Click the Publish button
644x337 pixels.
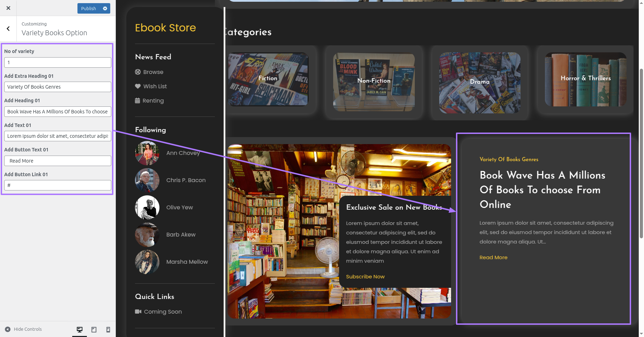point(89,8)
